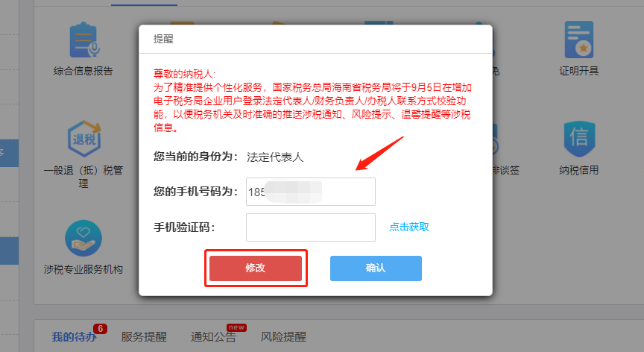Click the 退税 hexagon icon
Screen dimensions: 644x352
tap(84, 139)
